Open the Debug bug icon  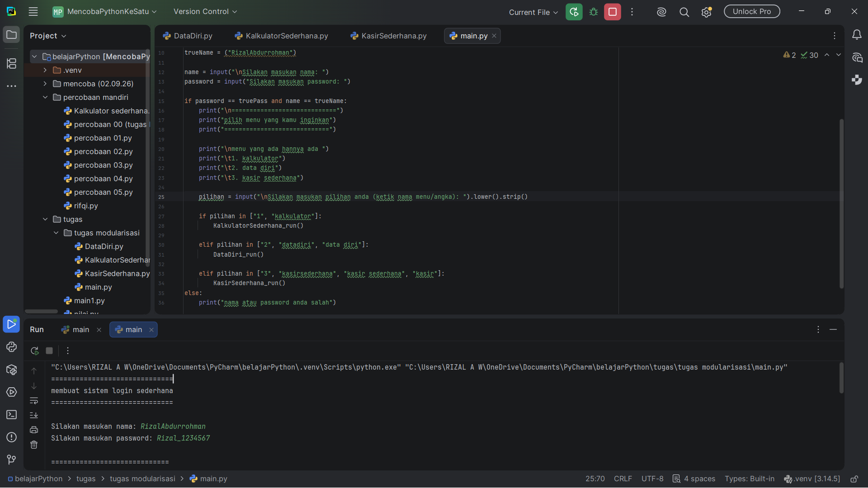point(594,12)
